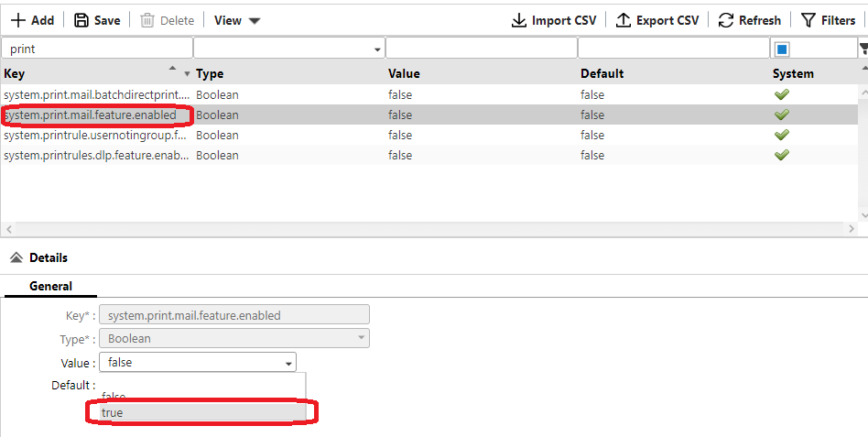This screenshot has width=868, height=437.
Task: Click the horizontal scrollbar under the table
Action: [x=430, y=228]
